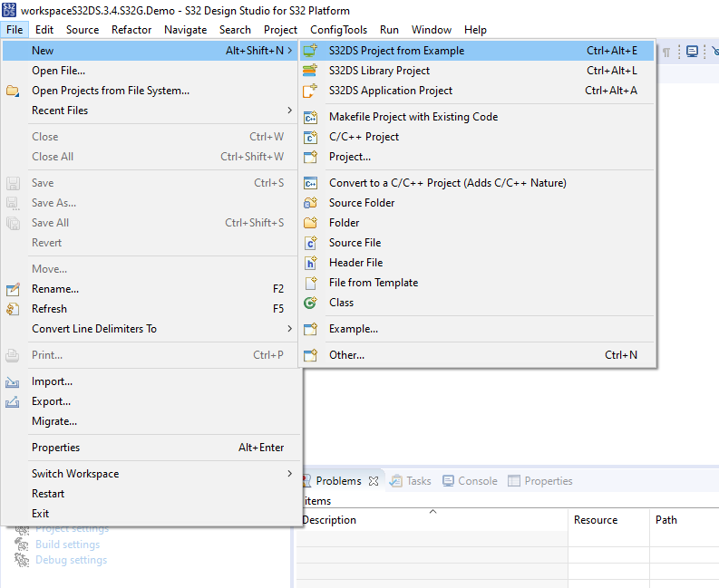This screenshot has width=719, height=588.
Task: Click the Project... wizard icon
Action: (310, 157)
